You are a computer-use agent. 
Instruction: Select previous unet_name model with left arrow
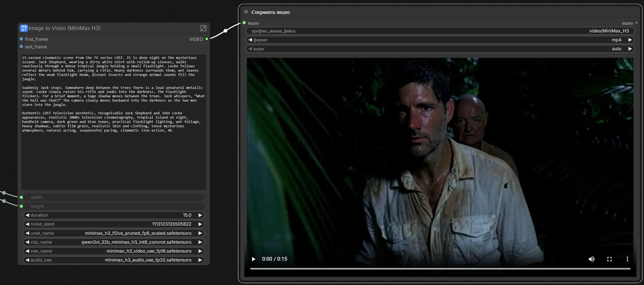[27, 233]
